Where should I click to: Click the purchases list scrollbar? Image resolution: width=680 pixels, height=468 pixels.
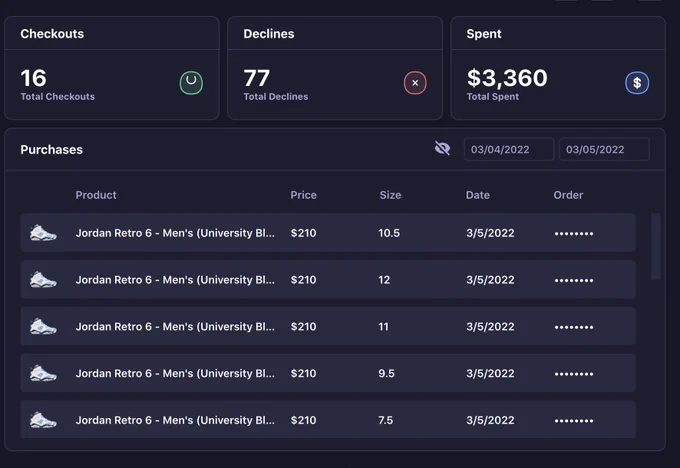656,246
